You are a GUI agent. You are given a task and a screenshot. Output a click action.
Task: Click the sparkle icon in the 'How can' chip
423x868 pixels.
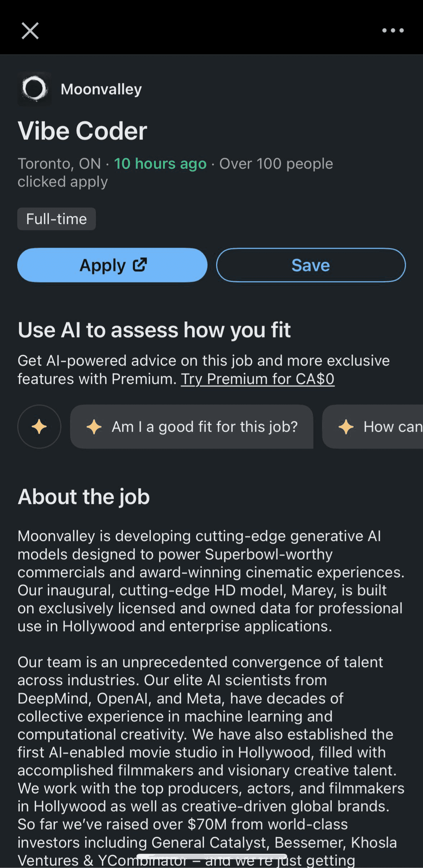(x=346, y=427)
